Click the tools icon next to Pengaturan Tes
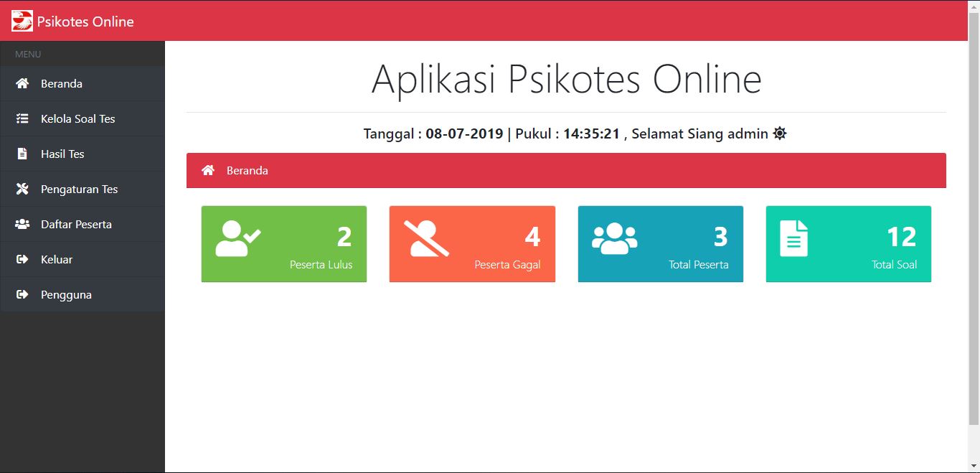 (x=21, y=189)
